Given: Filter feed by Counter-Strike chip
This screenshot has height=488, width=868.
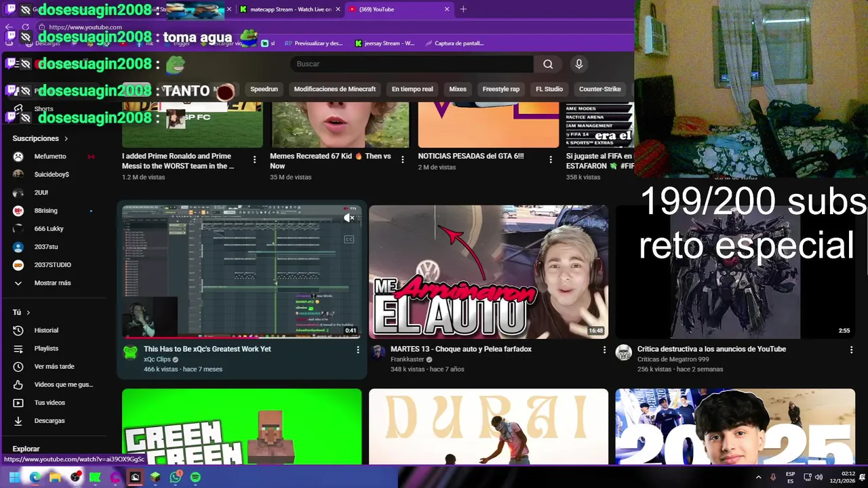Looking at the screenshot, I should coord(599,89).
